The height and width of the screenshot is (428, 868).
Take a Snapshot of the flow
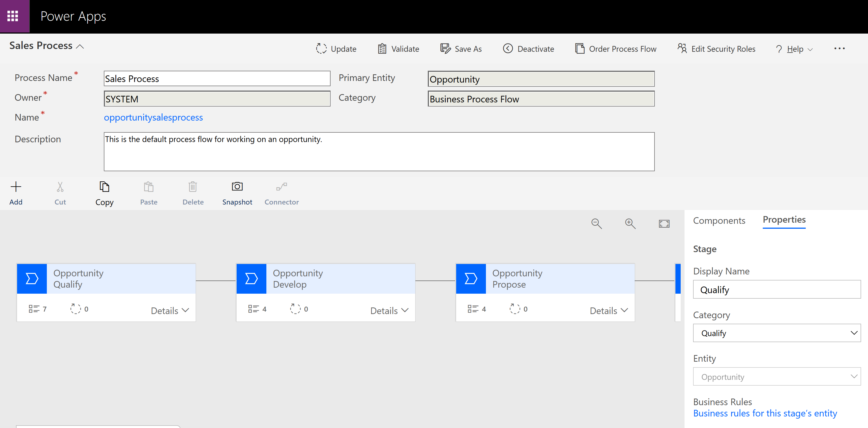tap(237, 187)
